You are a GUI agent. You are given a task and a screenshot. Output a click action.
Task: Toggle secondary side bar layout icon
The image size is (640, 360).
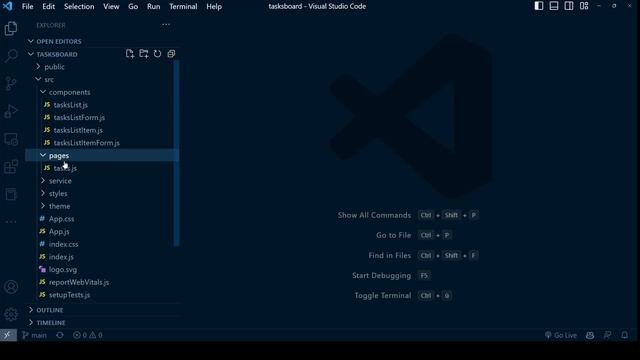coord(569,6)
